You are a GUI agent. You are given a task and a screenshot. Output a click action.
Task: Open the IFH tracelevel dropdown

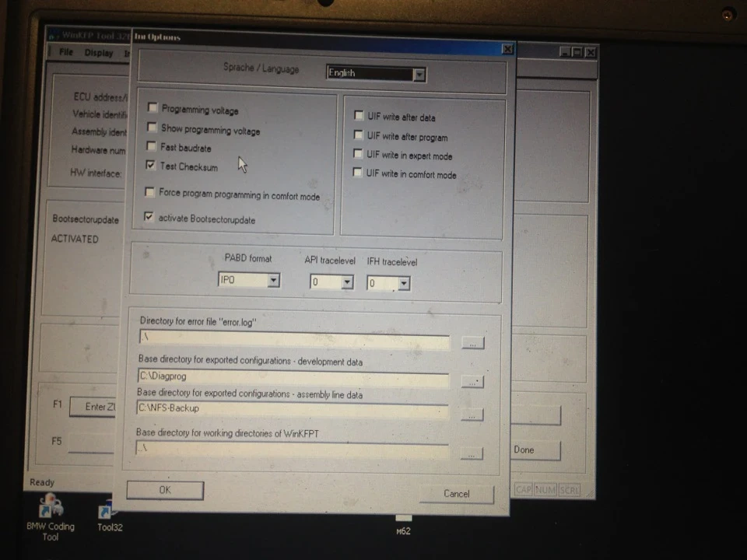coord(404,284)
